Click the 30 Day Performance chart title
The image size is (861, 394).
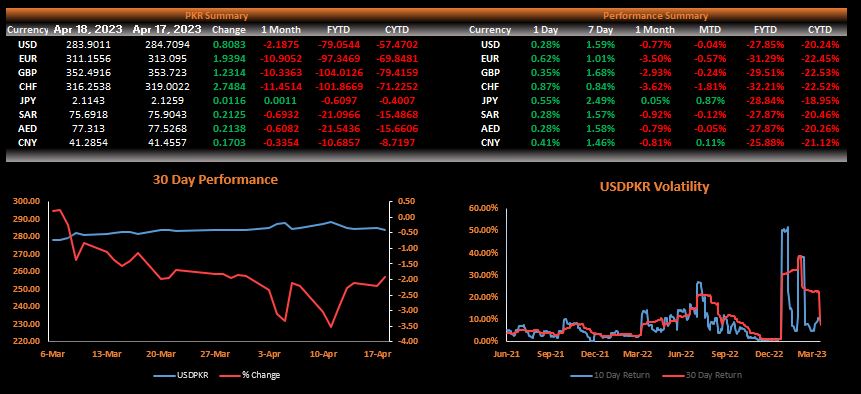point(215,179)
